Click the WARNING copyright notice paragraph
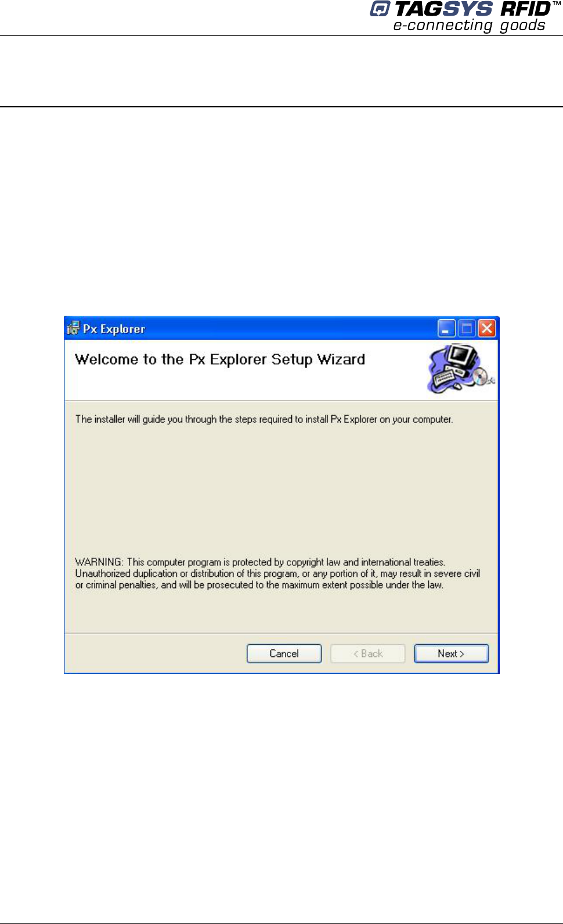 [277, 573]
